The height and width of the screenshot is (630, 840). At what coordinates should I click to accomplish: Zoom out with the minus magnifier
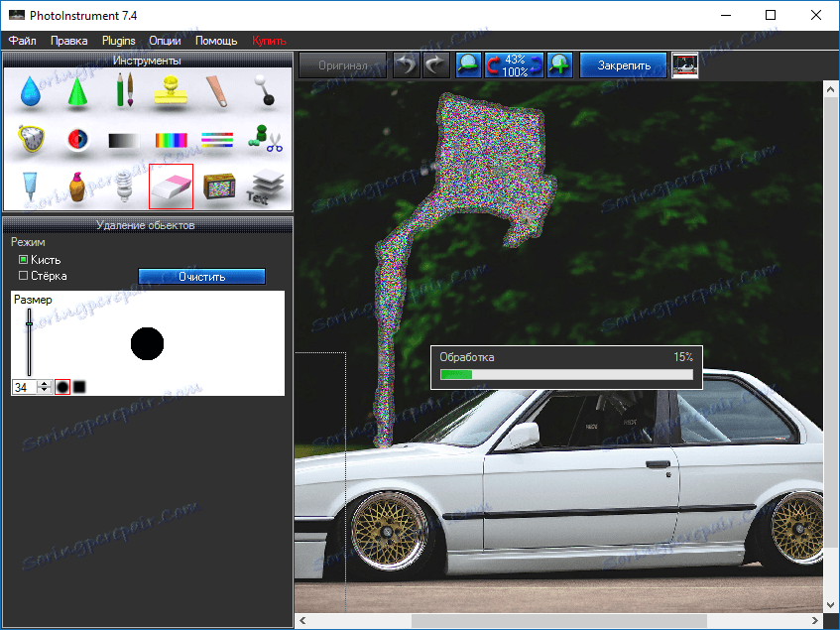[x=469, y=65]
